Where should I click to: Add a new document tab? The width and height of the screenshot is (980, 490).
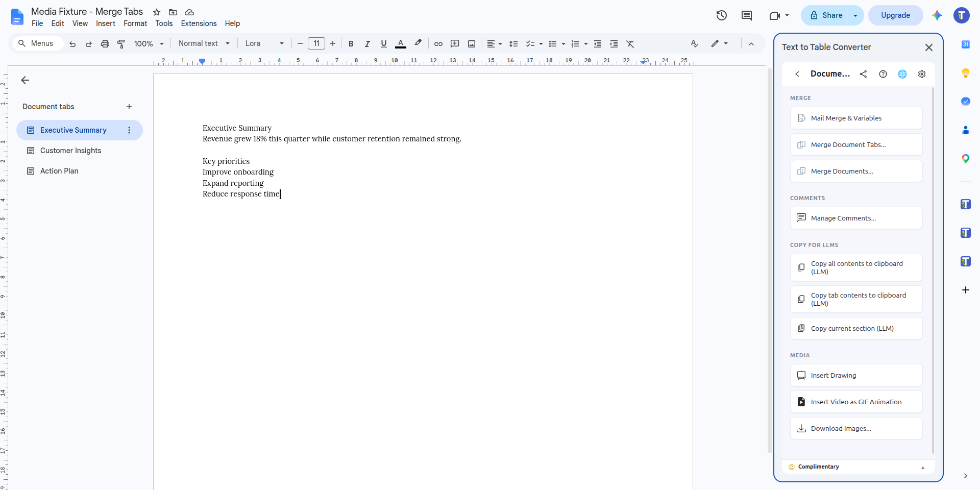click(129, 107)
